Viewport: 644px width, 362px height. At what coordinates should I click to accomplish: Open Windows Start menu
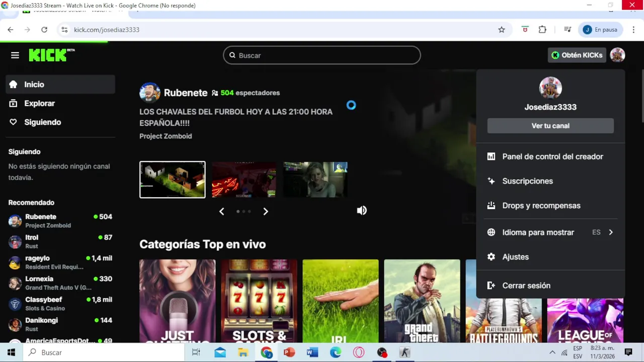tap(11, 352)
